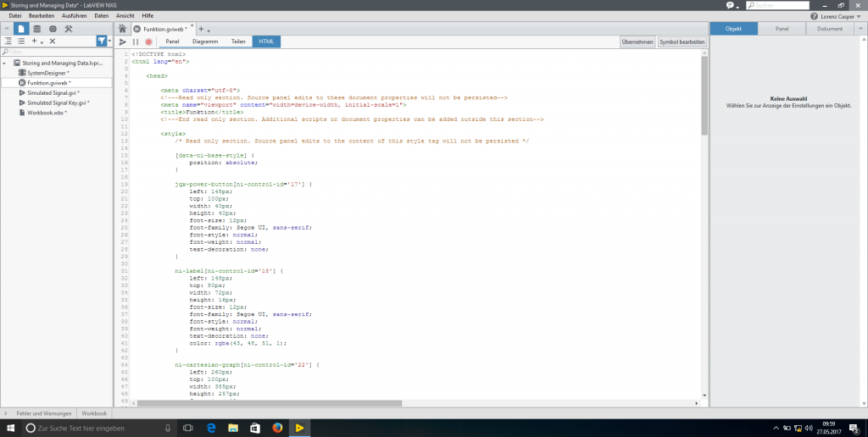Open the Task View taskbar icon

pos(188,428)
